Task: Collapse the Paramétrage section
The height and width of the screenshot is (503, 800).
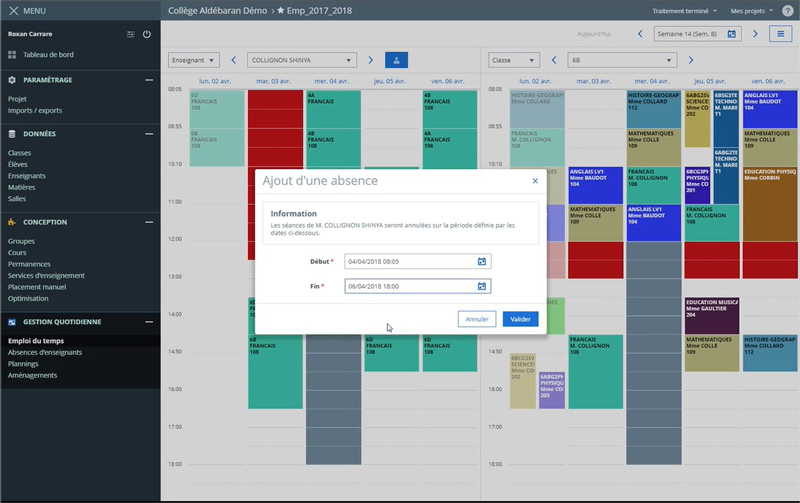Action: pyautogui.click(x=148, y=80)
